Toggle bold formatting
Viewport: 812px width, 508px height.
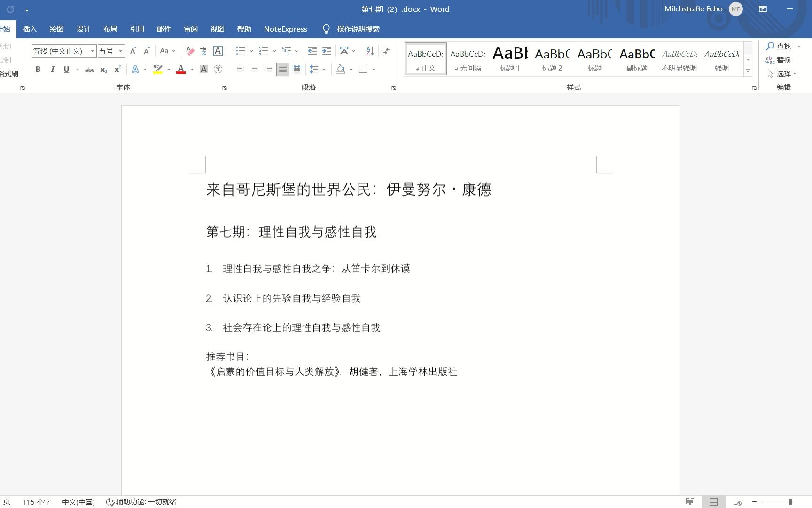[38, 70]
